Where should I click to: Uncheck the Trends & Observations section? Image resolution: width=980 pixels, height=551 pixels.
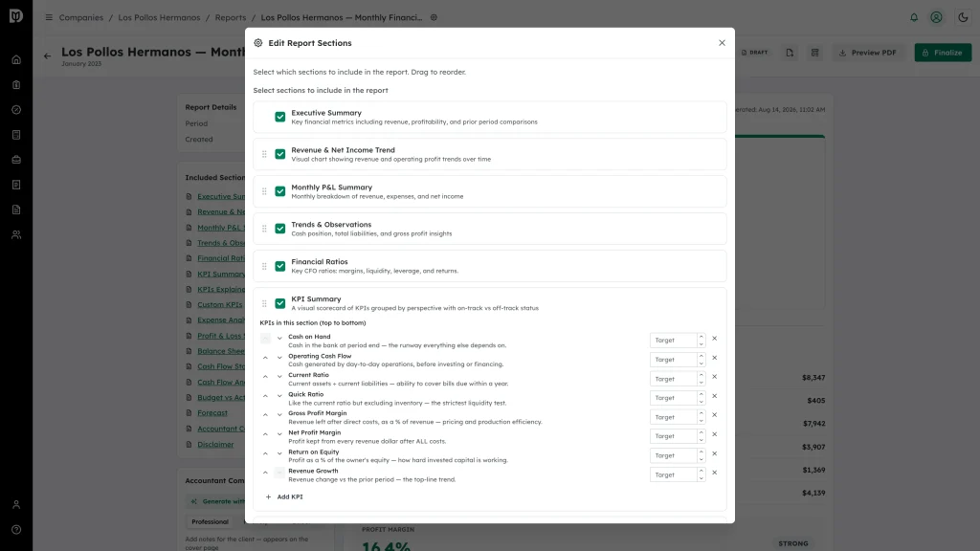click(280, 229)
